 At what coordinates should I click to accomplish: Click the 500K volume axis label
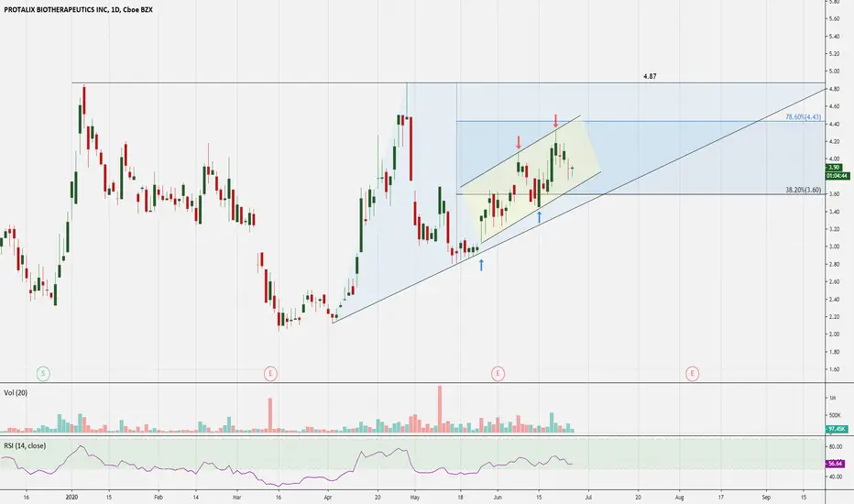[x=835, y=415]
